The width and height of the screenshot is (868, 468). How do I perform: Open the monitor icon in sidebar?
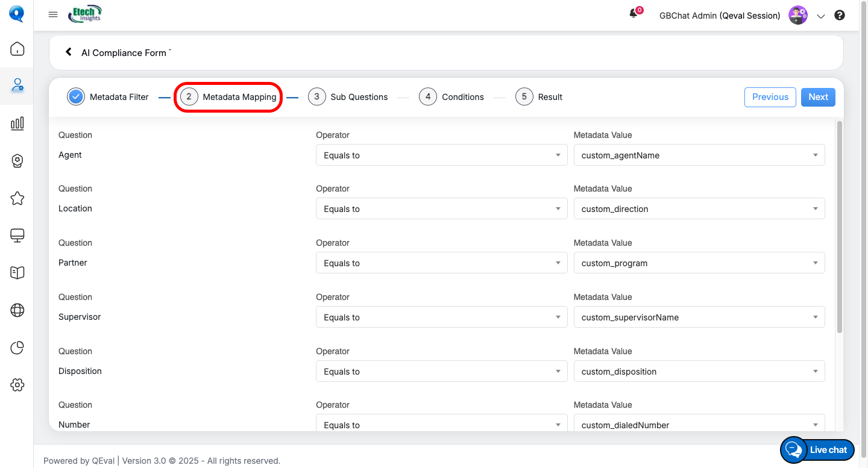click(x=17, y=236)
